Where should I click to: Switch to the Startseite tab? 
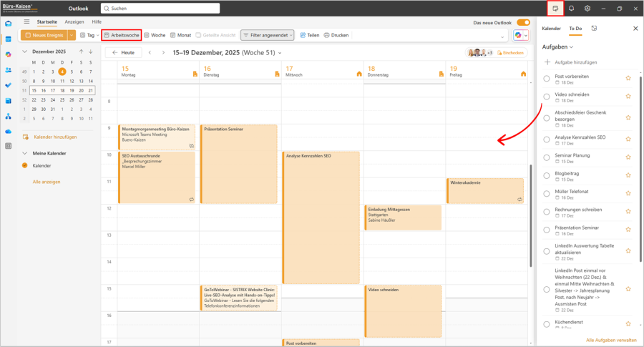click(47, 21)
